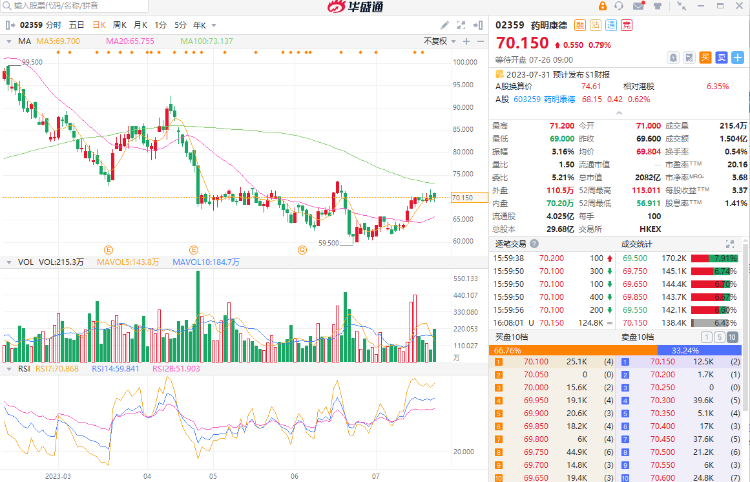The image size is (750, 482).
Task: Switch to 五日 five-day chart
Action: click(x=77, y=25)
